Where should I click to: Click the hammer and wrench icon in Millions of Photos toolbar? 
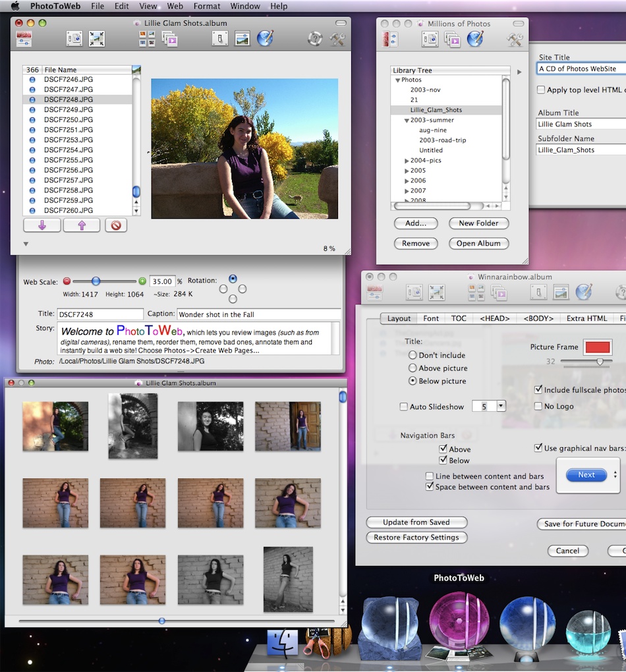(x=515, y=40)
